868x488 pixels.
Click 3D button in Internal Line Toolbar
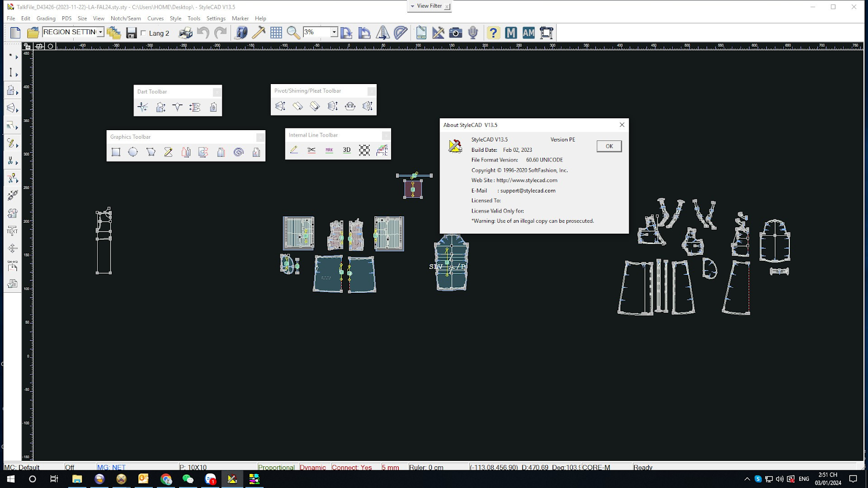point(347,150)
